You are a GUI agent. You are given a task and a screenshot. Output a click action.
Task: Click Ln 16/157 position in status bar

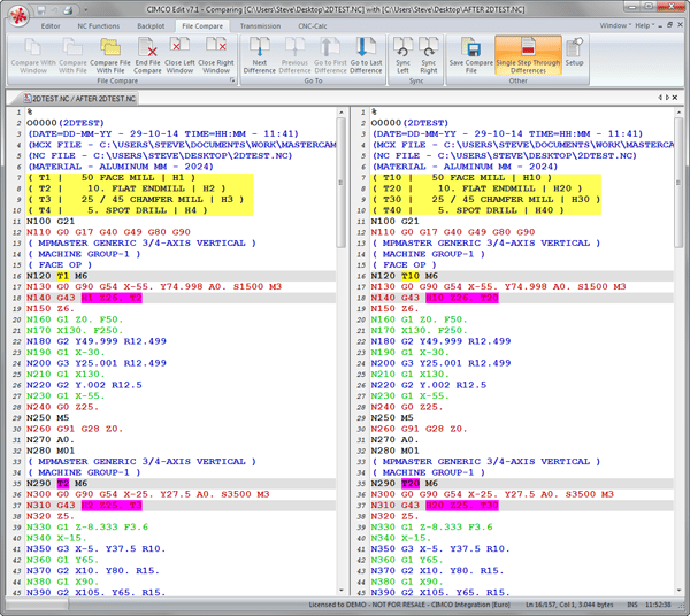(541, 605)
